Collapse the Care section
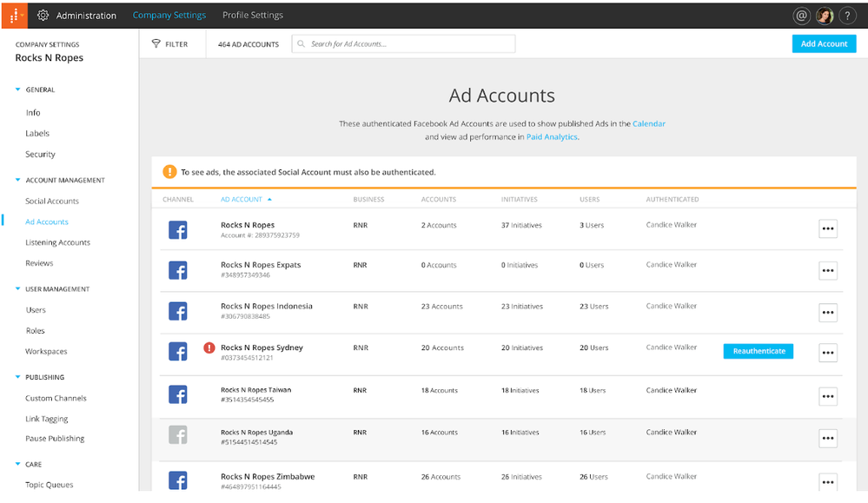 click(x=17, y=464)
